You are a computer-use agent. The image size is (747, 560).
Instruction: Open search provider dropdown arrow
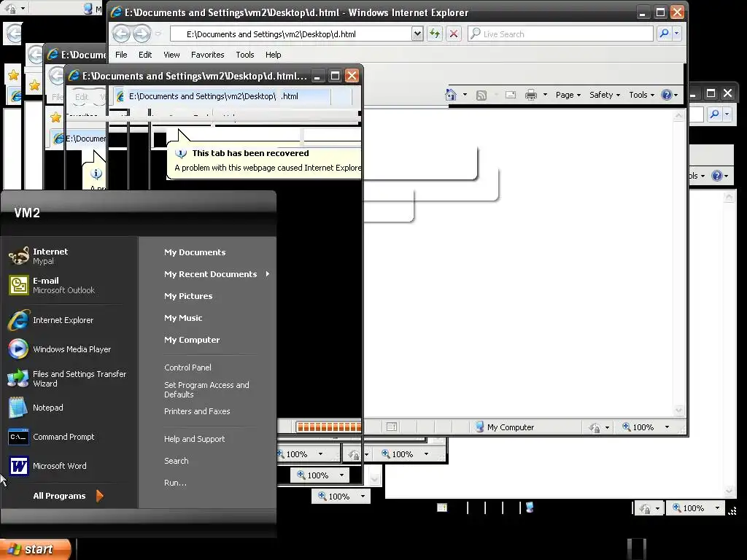(676, 34)
